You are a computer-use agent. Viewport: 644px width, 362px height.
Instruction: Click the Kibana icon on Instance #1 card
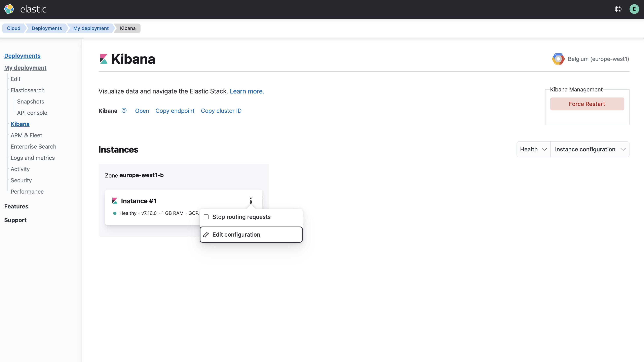click(115, 201)
